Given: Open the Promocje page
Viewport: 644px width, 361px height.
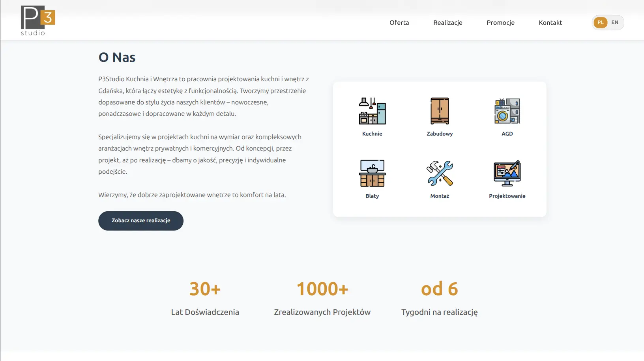Looking at the screenshot, I should 500,22.
